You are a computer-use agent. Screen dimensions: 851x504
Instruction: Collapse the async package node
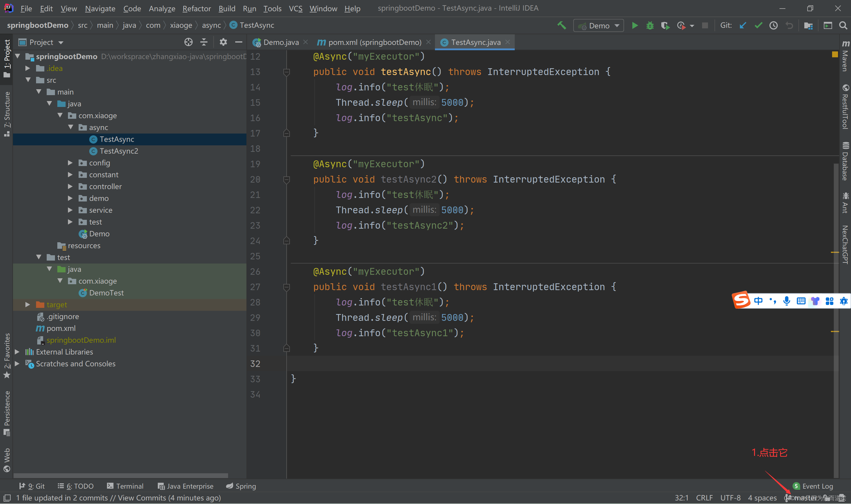[71, 127]
